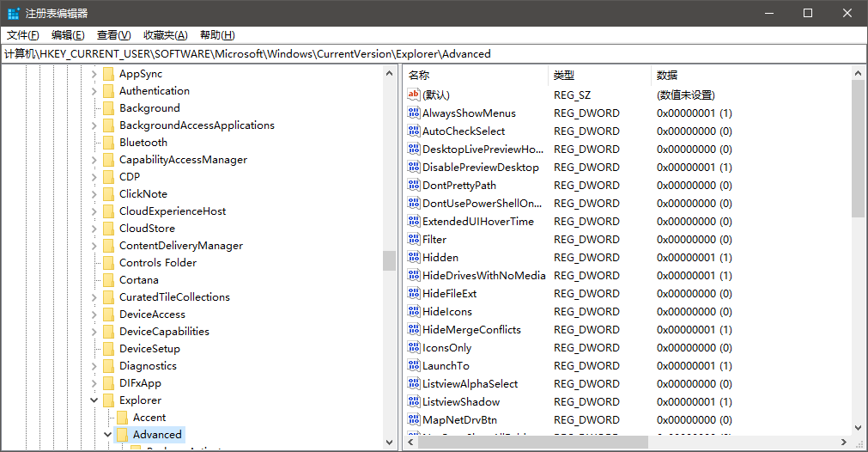Click tree pane scroll up arrow

click(x=389, y=73)
